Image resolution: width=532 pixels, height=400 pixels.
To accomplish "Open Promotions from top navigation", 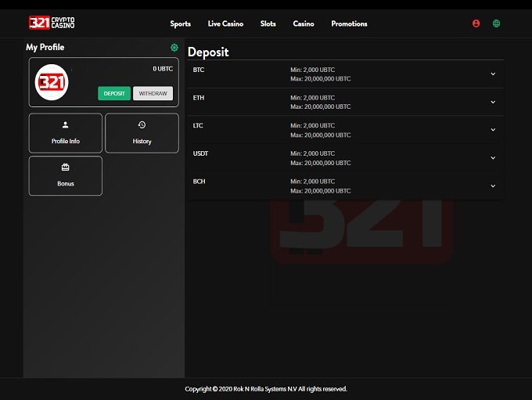I will pyautogui.click(x=349, y=23).
